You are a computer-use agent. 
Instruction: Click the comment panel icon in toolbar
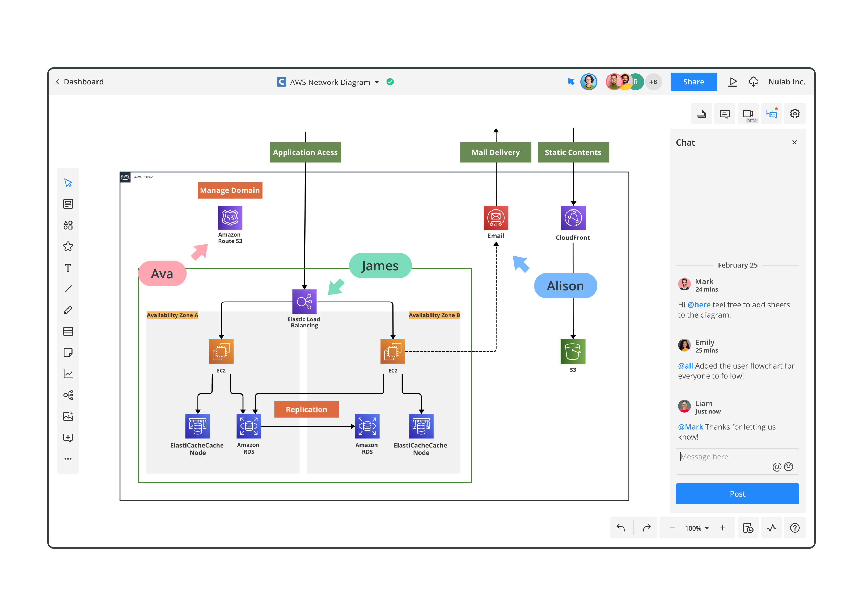(726, 113)
